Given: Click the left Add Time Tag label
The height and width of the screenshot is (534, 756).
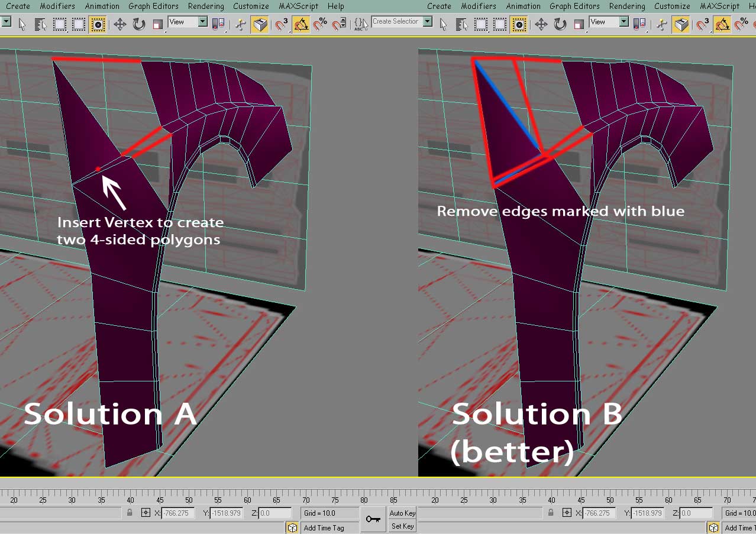Looking at the screenshot, I should (x=324, y=528).
